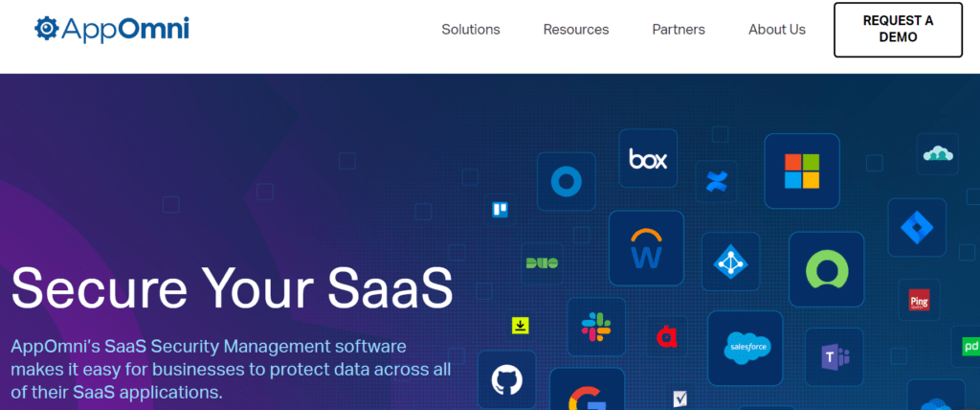Open the Resources menu

pos(575,30)
